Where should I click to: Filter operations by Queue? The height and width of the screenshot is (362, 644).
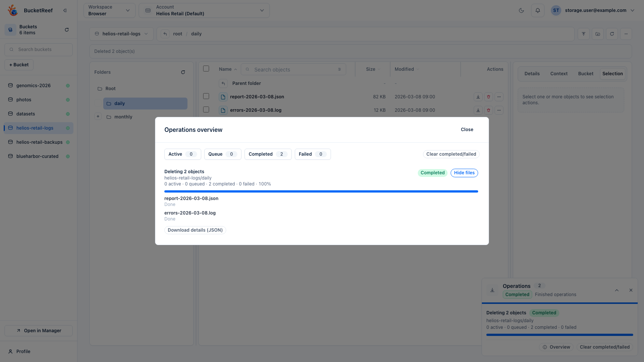tap(223, 154)
